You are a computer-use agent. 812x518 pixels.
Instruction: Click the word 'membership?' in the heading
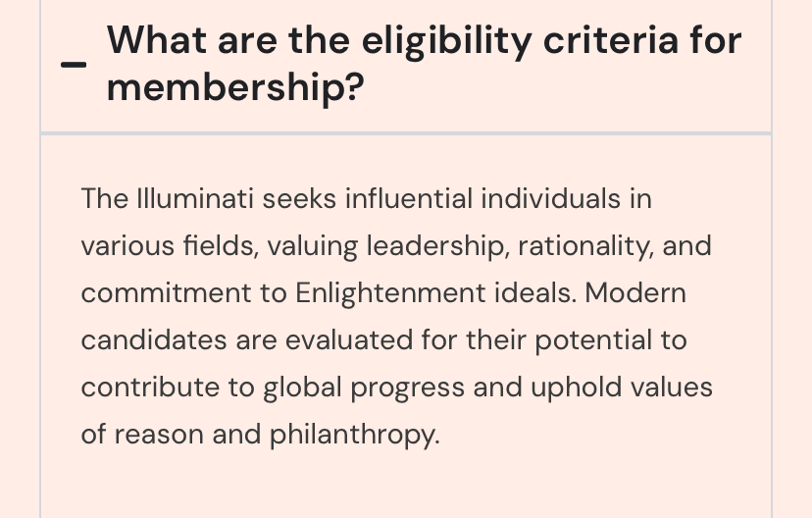point(235,87)
